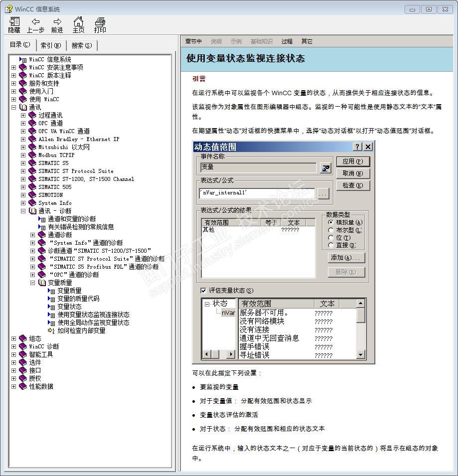The image size is (458, 476).
Task: Click the page icon beside 变量状态
Action: tap(51, 307)
